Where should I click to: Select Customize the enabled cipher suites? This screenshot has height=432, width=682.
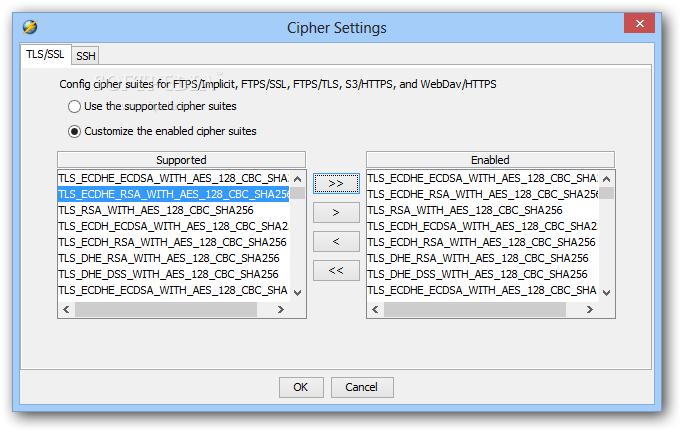(162, 131)
